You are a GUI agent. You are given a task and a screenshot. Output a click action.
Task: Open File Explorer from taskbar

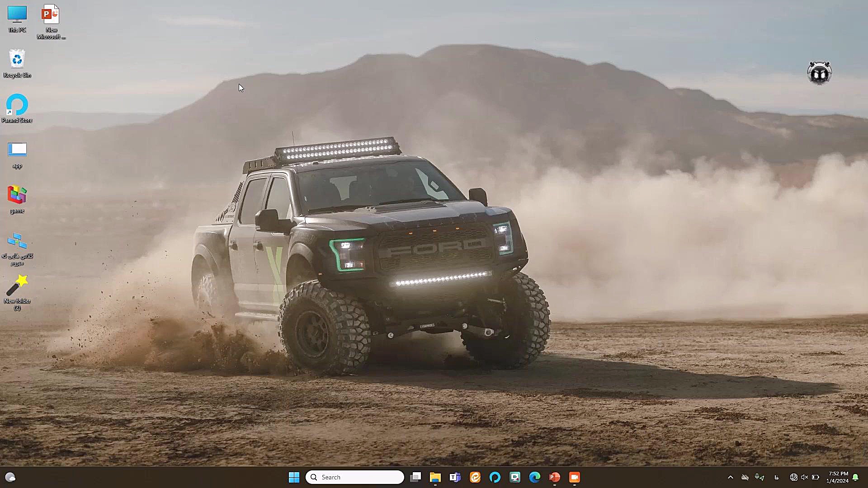(435, 477)
